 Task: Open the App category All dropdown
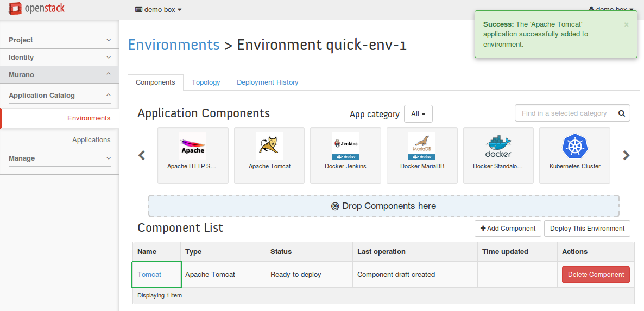pyautogui.click(x=418, y=114)
